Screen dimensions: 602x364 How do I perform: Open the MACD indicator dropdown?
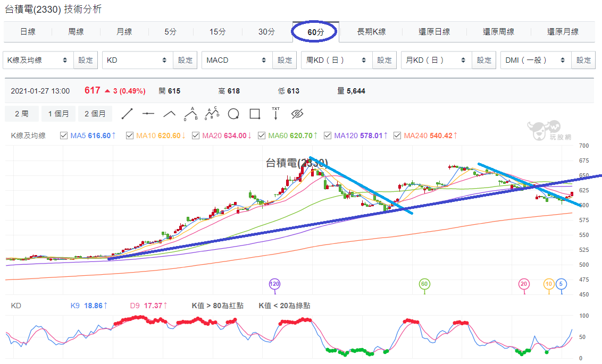coord(237,60)
